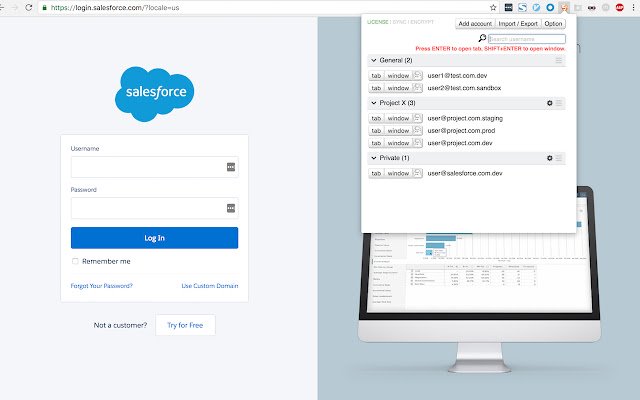
Task: Click the dark square extension icon beside star
Action: pos(508,7)
